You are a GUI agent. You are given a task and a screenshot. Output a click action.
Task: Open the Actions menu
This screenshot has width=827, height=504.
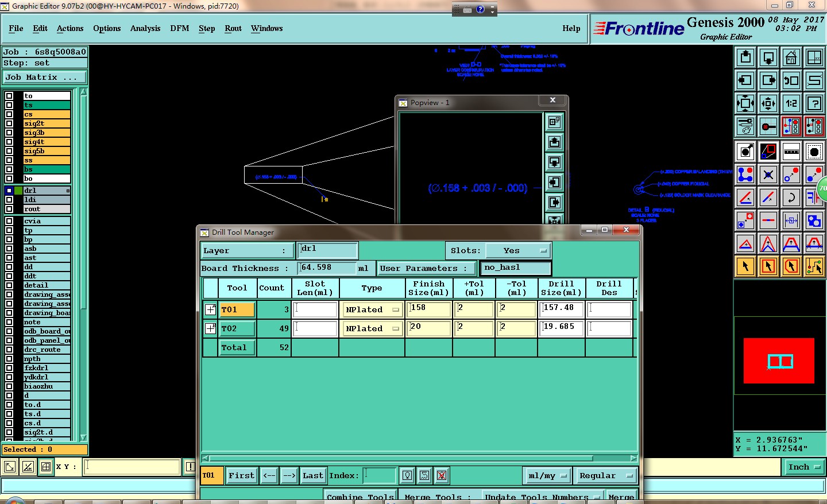70,28
